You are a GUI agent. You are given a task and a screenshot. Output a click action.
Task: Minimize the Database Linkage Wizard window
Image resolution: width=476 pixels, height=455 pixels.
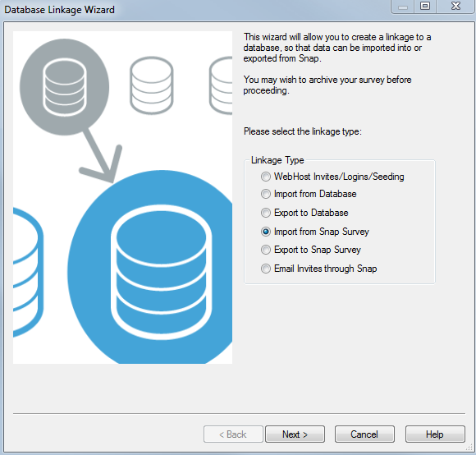point(402,7)
